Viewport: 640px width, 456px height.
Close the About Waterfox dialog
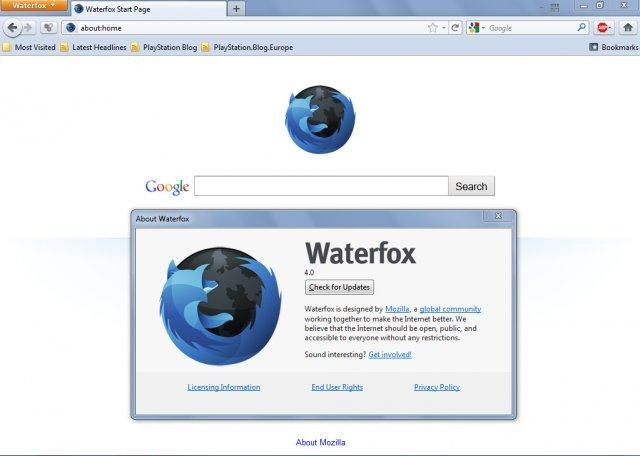click(x=498, y=216)
